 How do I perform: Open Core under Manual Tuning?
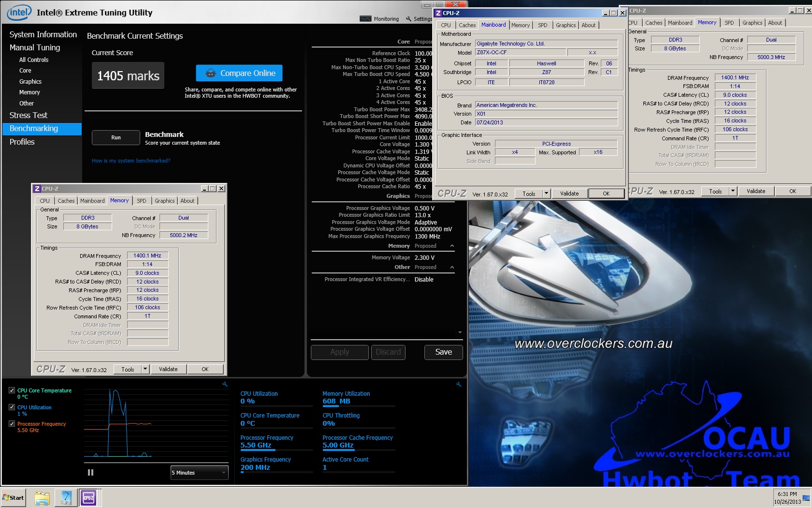(25, 71)
